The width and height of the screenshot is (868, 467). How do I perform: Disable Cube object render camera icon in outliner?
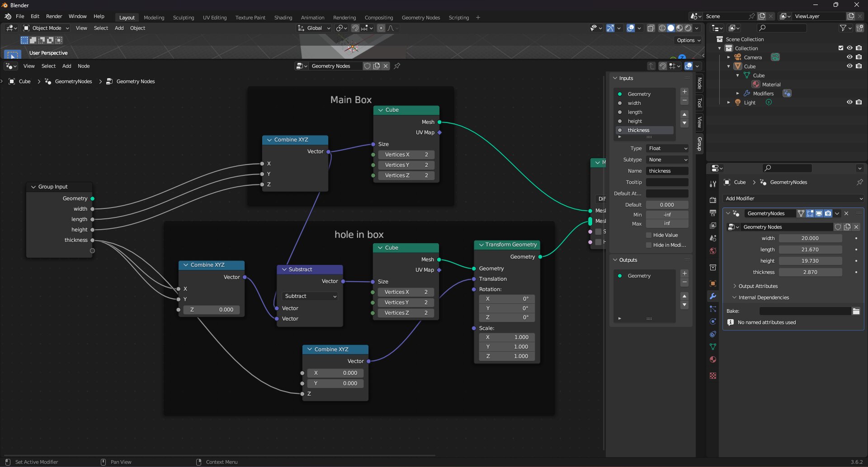pos(859,66)
